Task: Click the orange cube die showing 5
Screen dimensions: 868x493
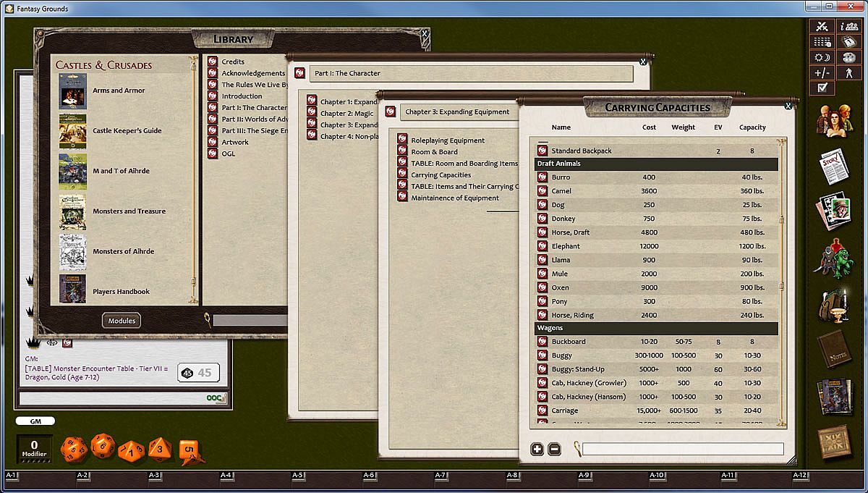Action: pos(190,450)
